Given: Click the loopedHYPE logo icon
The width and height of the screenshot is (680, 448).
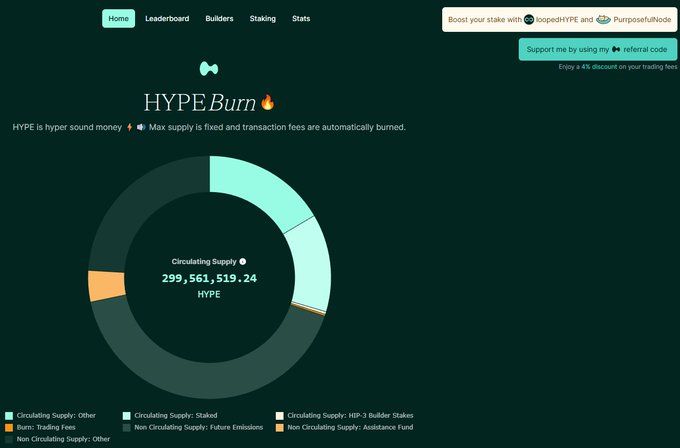Looking at the screenshot, I should coord(529,19).
